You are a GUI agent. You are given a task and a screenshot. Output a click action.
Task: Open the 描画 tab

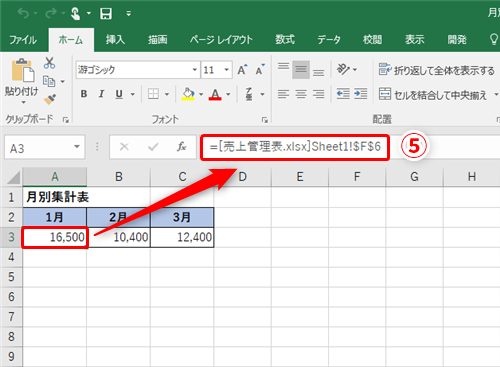158,40
